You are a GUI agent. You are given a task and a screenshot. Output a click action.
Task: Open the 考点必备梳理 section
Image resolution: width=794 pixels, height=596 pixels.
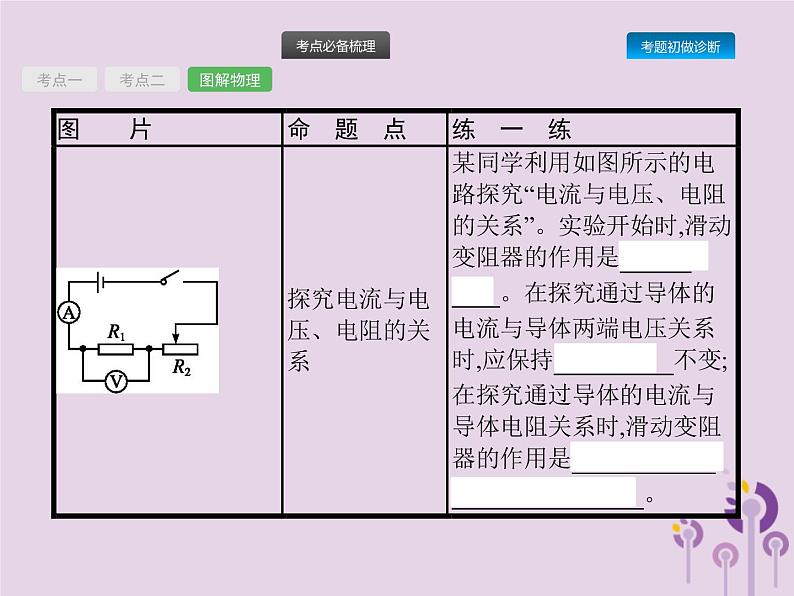pyautogui.click(x=336, y=46)
